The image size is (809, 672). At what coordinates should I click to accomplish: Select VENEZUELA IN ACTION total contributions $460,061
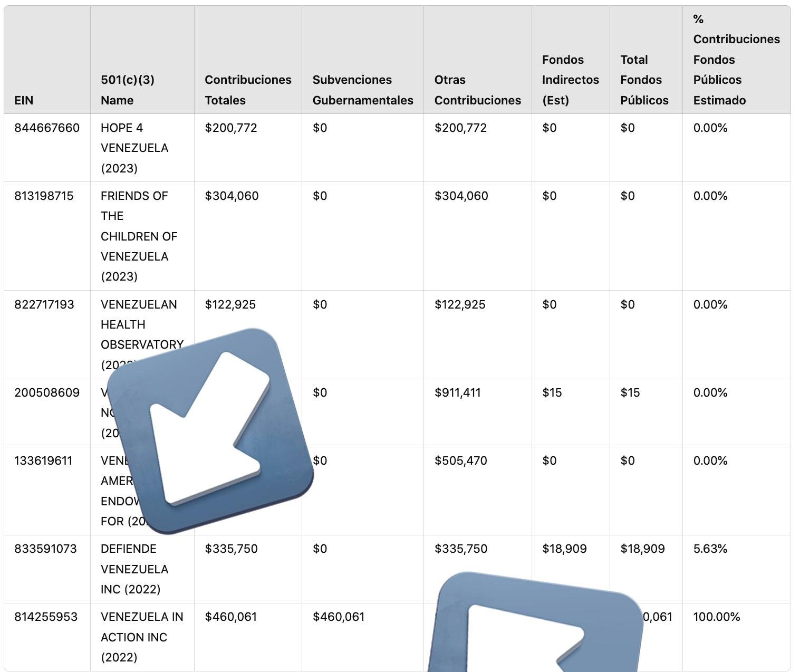coord(231,617)
